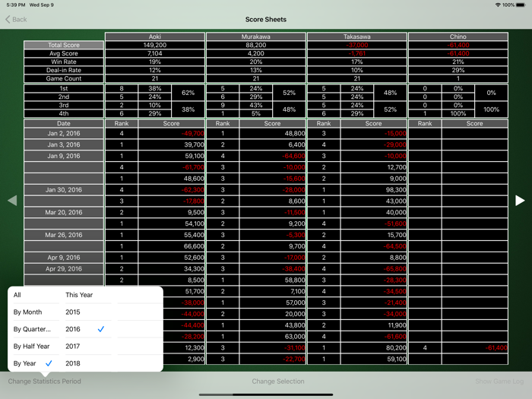Select the Deal-in Rate row label
The height and width of the screenshot is (399, 532).
(x=63, y=70)
